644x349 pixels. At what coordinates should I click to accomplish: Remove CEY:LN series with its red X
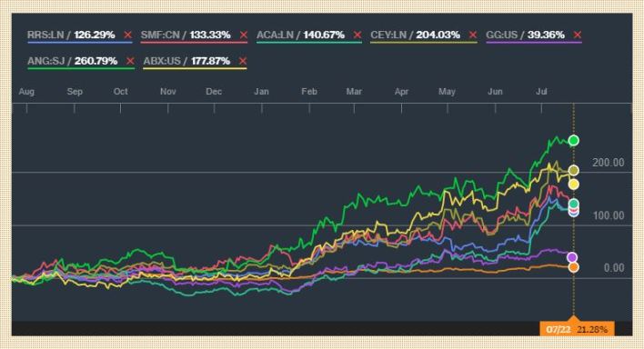473,35
